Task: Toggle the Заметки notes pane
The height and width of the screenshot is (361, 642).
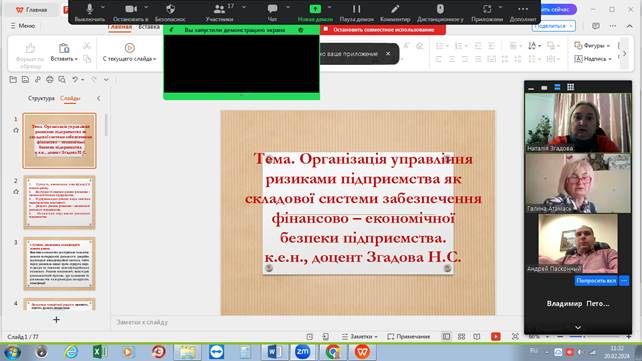Action: (x=359, y=336)
